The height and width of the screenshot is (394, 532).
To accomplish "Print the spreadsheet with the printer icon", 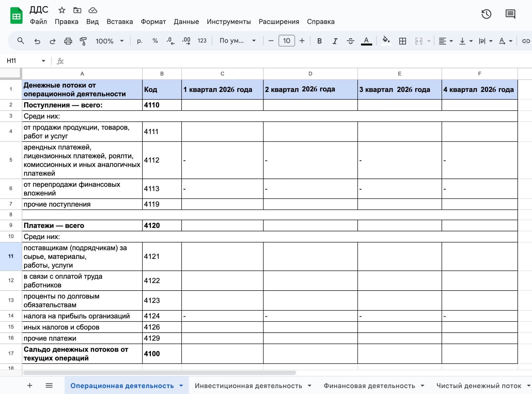I will click(68, 41).
